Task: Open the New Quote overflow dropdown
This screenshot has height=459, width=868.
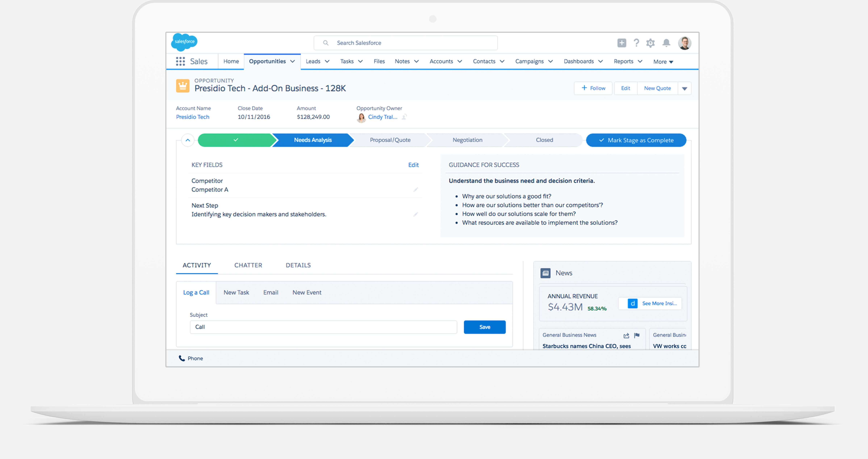Action: coord(685,88)
